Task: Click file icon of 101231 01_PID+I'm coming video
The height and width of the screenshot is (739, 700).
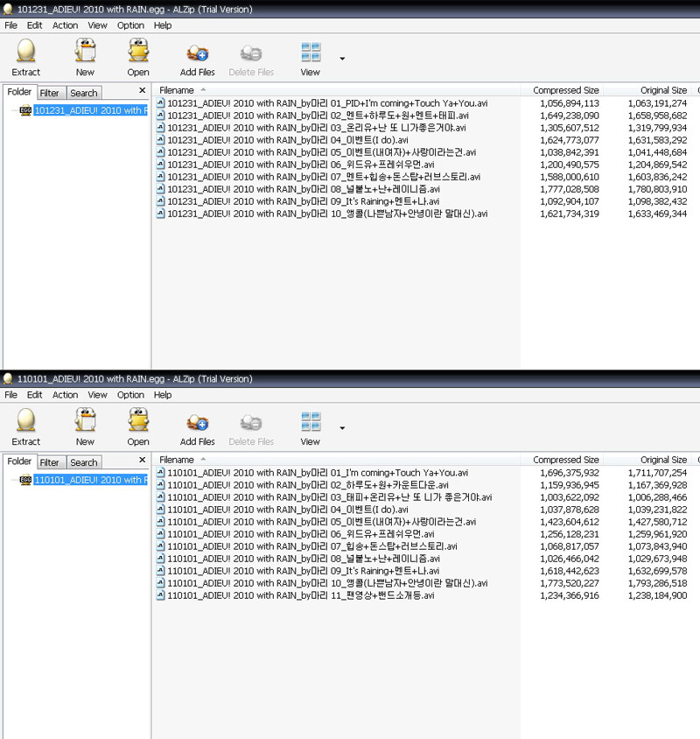Action: click(x=161, y=102)
